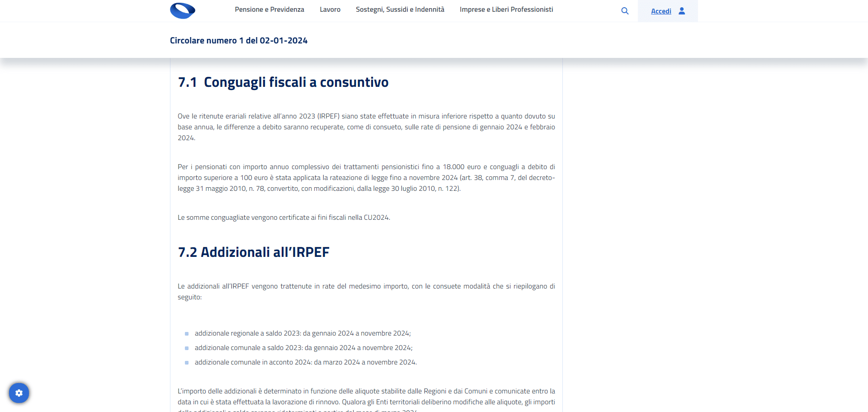Click the Accedi login link

pos(661,11)
